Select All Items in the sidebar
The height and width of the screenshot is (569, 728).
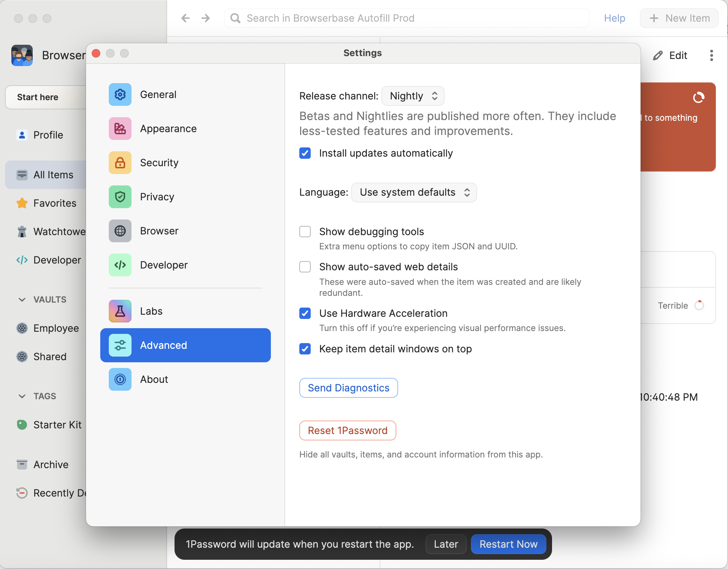click(53, 175)
